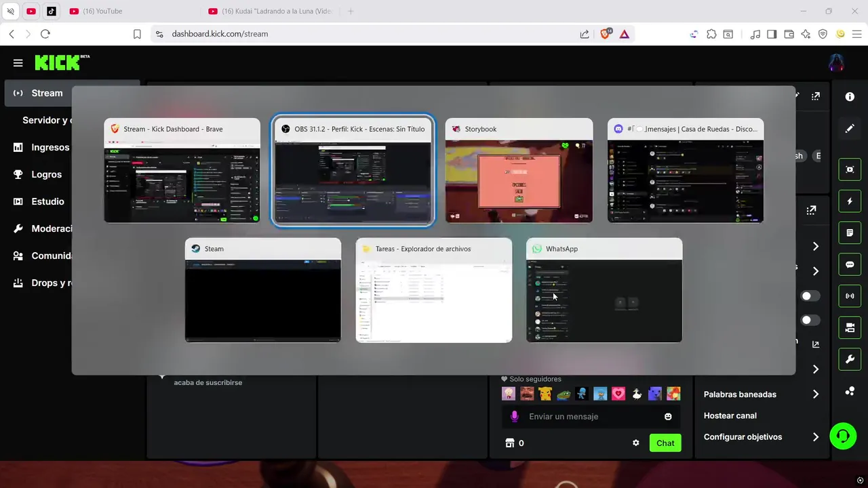Click Configurar objetivos label
Screen dimensions: 868x488
[743, 437]
